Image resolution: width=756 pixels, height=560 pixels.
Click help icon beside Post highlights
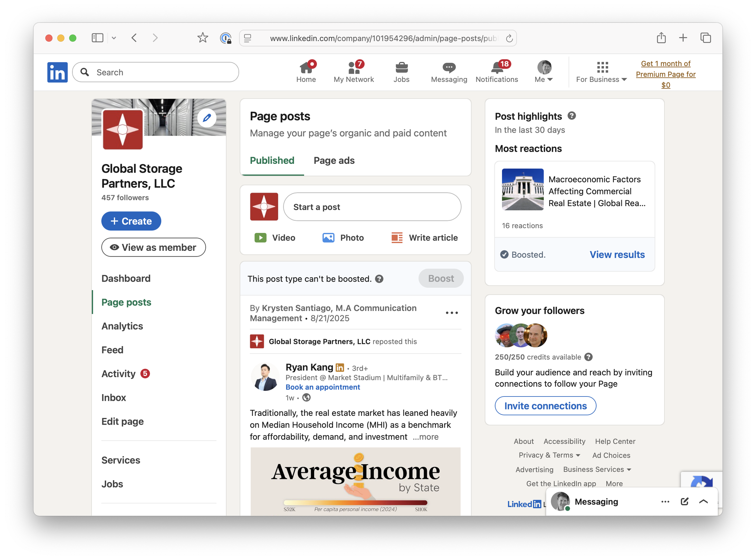tap(572, 116)
